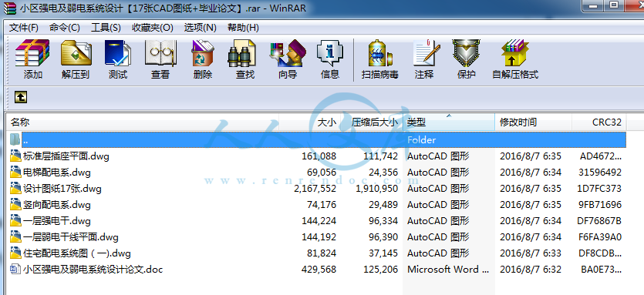Click the CRC32 value DF76867B
Screen dimensions: 644x295
(599, 221)
